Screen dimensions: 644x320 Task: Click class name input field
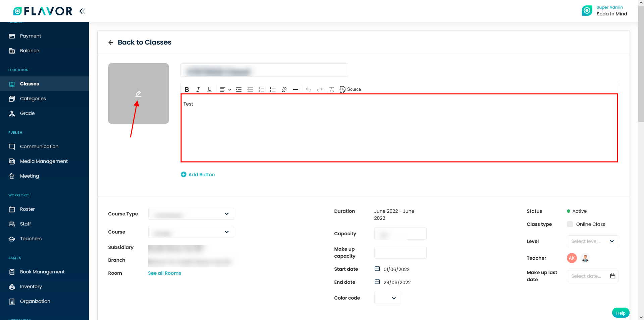(264, 70)
